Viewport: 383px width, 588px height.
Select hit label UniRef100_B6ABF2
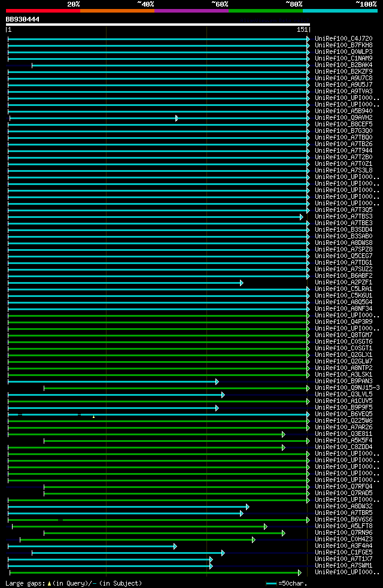tap(344, 275)
